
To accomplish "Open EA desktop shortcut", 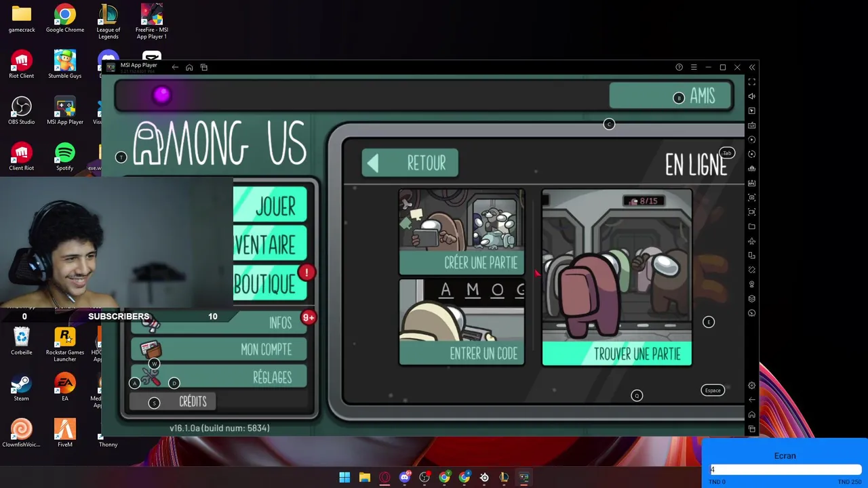I will coord(65,388).
